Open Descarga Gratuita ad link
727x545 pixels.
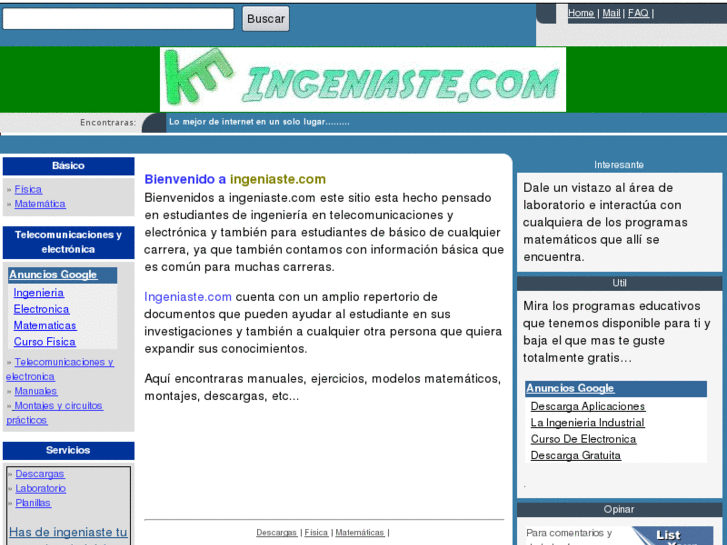pos(576,455)
